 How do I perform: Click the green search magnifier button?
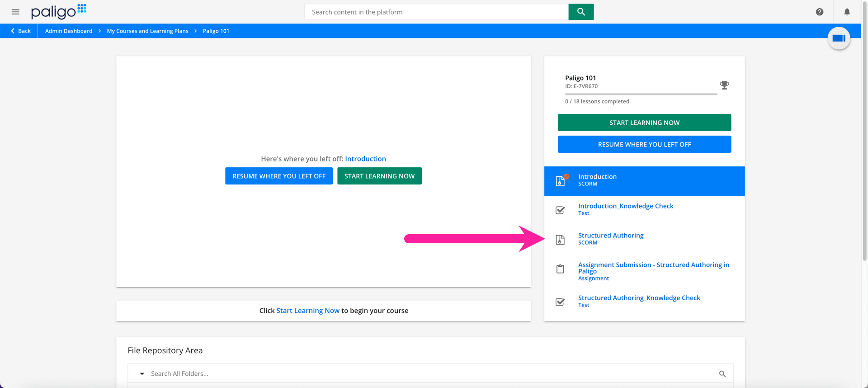[x=581, y=12]
